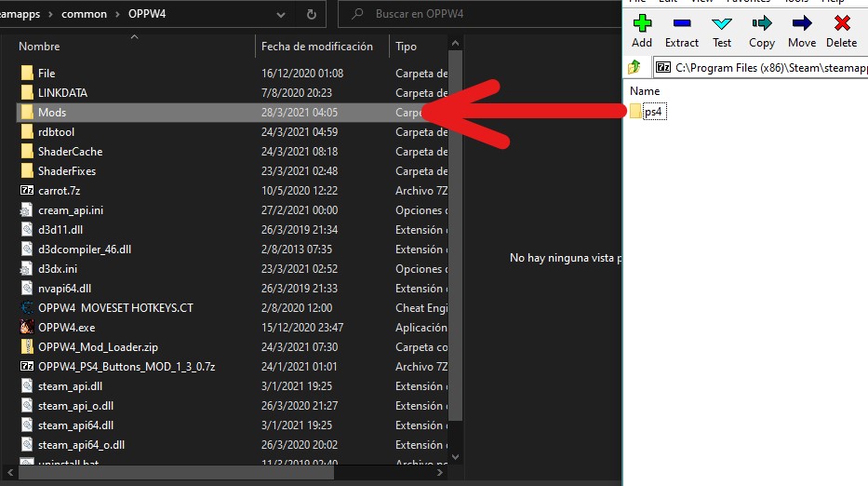
Task: Sort files by the Nombre column
Action: (x=39, y=47)
